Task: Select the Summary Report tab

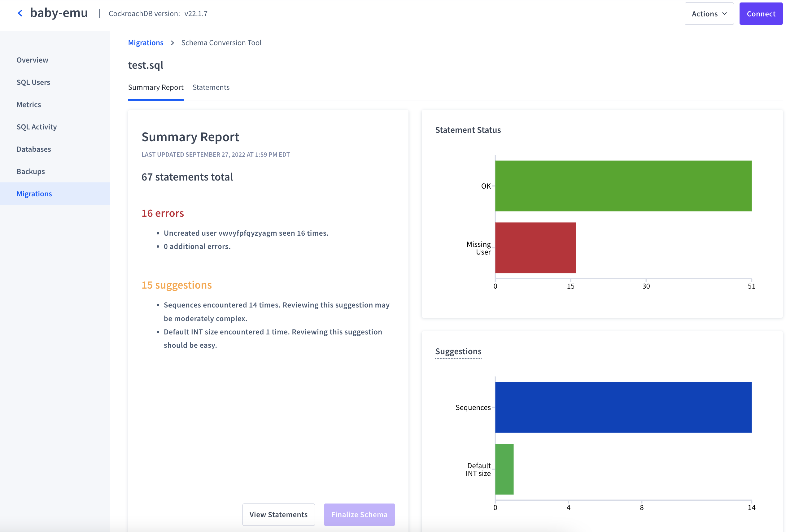Action: coord(155,87)
